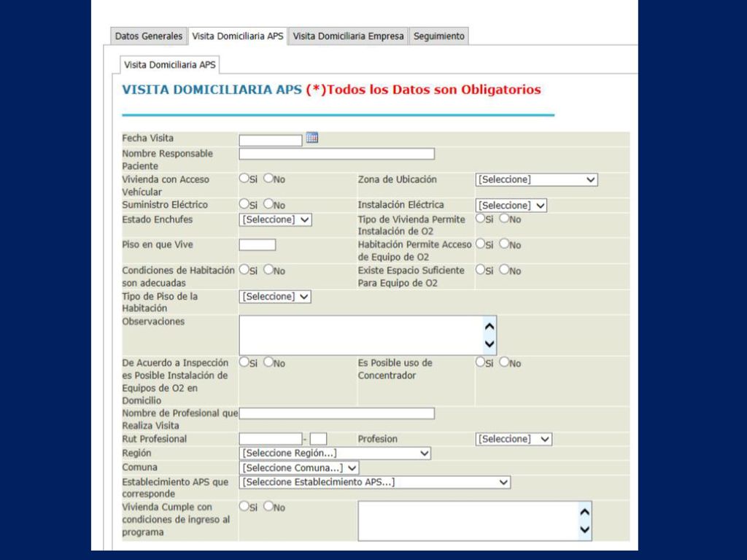Image resolution: width=747 pixels, height=560 pixels.
Task: Open the Seleccione Establecimiento APS dropdown
Action: click(x=374, y=482)
